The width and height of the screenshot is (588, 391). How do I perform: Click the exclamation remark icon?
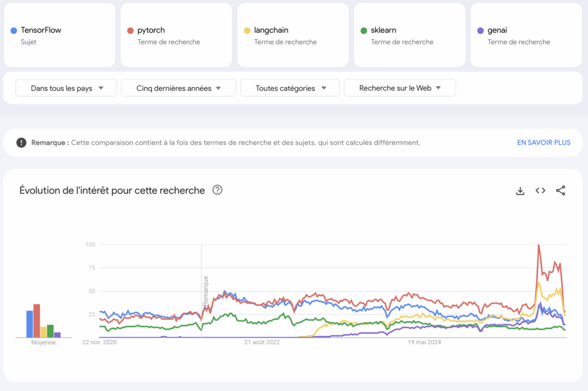pyautogui.click(x=21, y=142)
